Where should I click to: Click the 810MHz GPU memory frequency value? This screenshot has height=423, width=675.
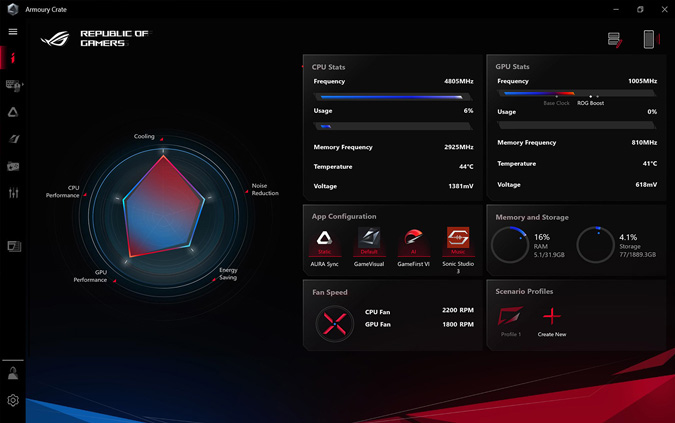(x=644, y=142)
